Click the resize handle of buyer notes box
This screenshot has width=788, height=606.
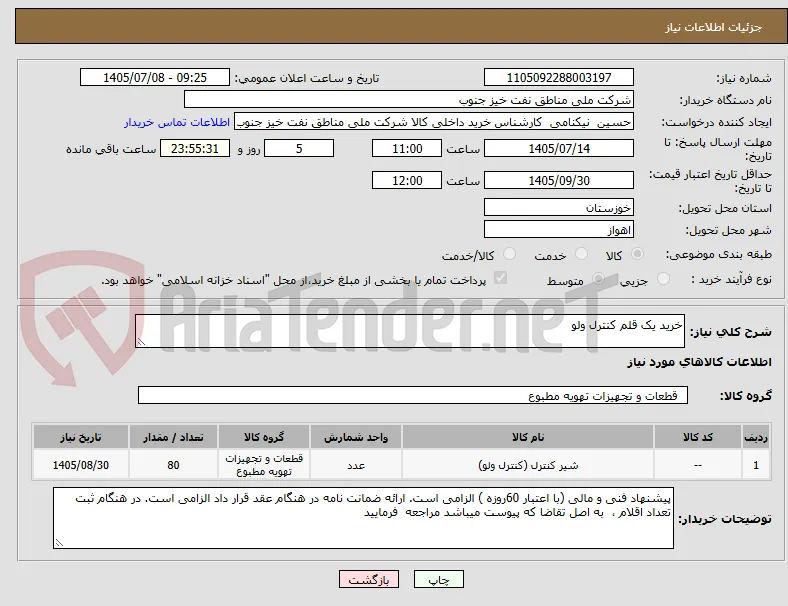(x=59, y=543)
